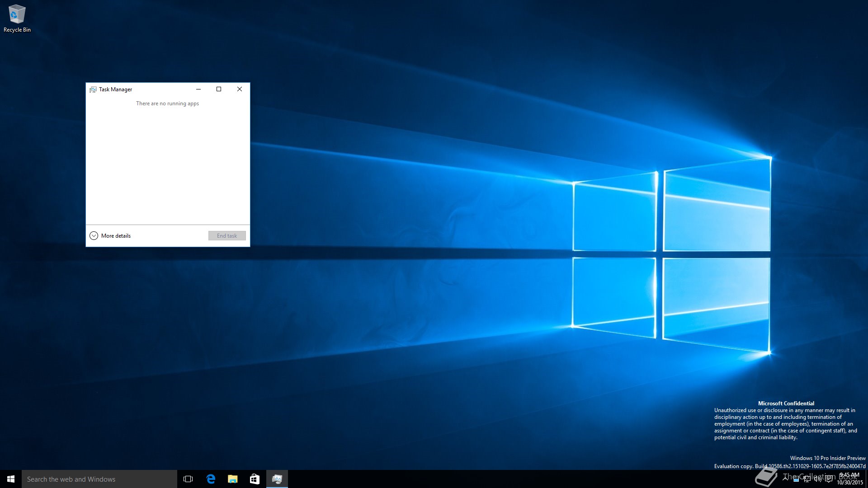Open File Explorer from the taskbar
Screen dimensions: 868x488
click(233, 479)
